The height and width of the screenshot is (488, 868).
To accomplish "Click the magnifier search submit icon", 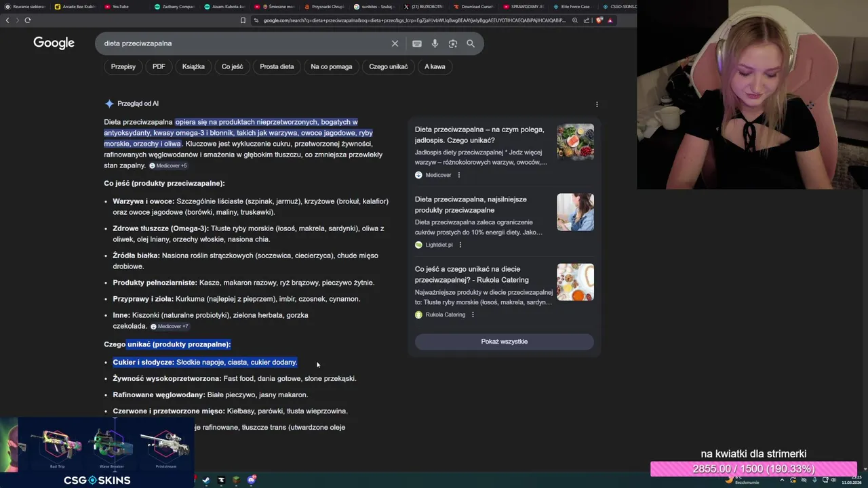I will [471, 43].
